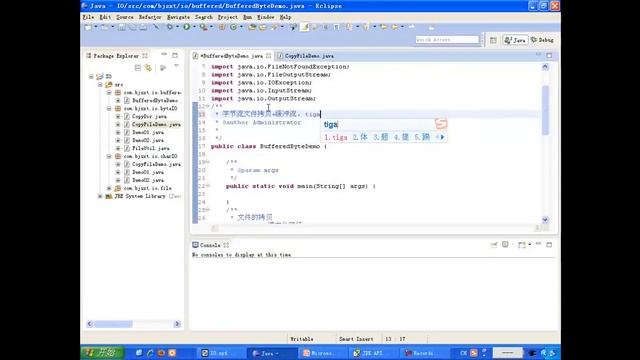Open the New file dropdown arrow
Viewport: 640px width, 360px height.
(96, 27)
